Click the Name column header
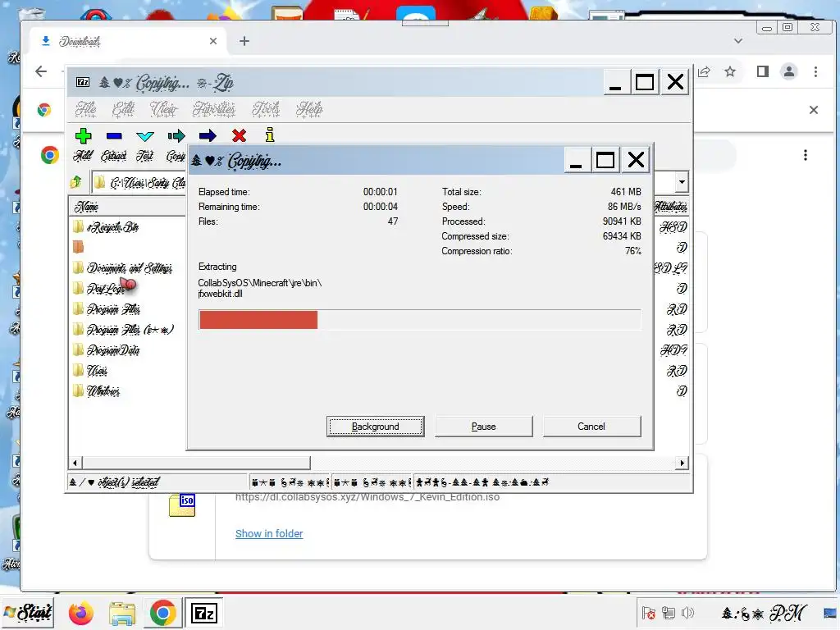This screenshot has height=630, width=840. [127, 207]
